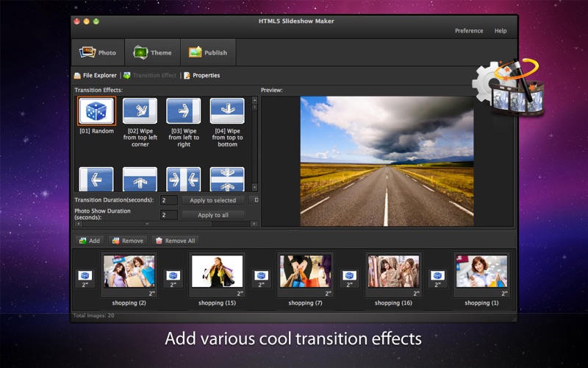Click horizontal scrollbar left arrow in effects panel

coord(79,224)
